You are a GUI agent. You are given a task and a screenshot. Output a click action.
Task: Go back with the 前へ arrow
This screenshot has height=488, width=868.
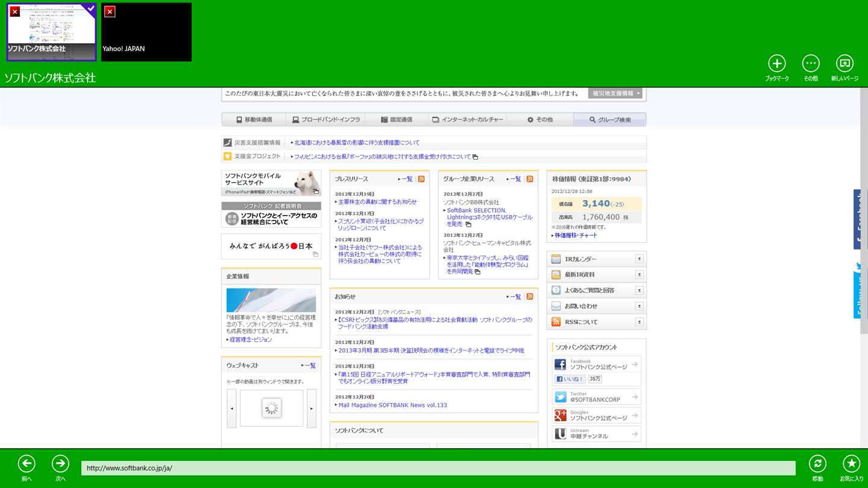click(x=27, y=463)
